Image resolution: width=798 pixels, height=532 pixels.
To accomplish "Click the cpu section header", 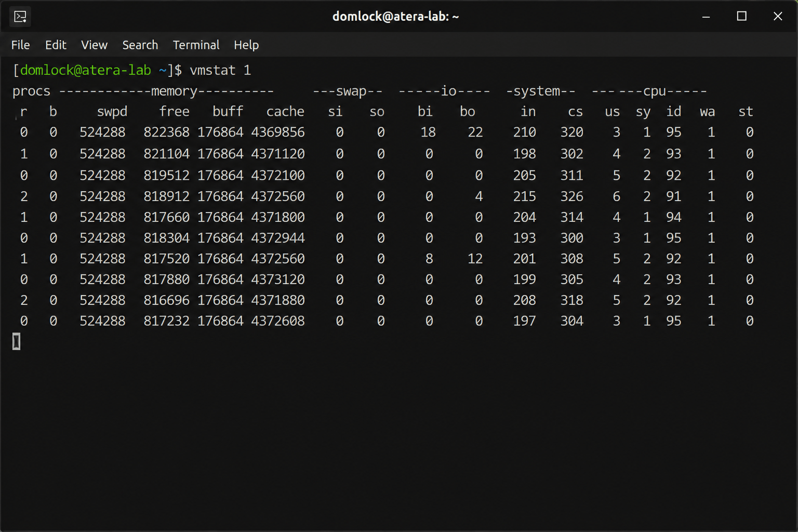I will [649, 91].
